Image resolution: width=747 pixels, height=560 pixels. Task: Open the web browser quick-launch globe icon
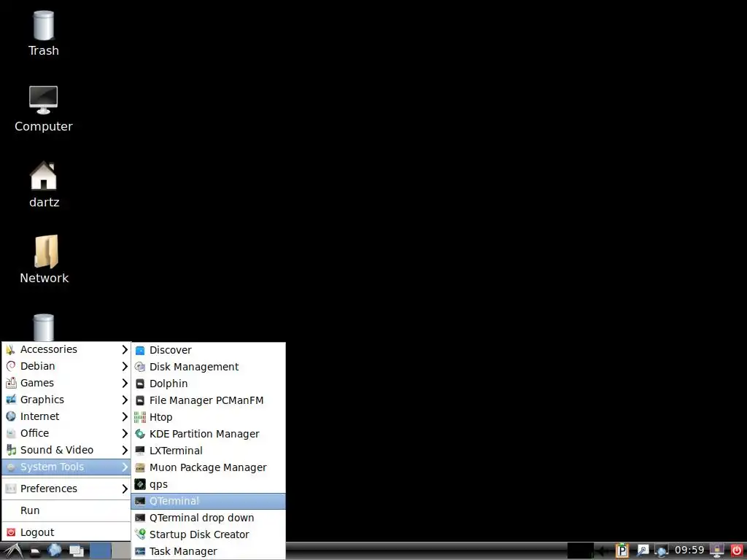coord(54,551)
